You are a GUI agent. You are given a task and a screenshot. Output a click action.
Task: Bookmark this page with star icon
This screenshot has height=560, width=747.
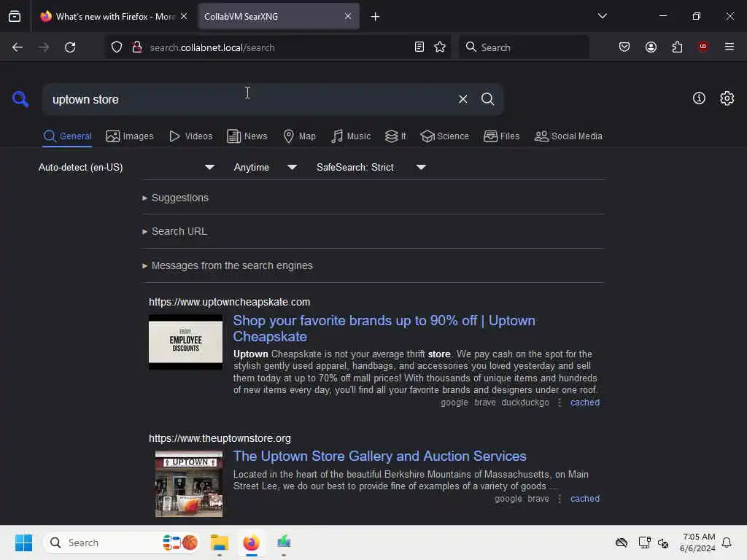[440, 47]
